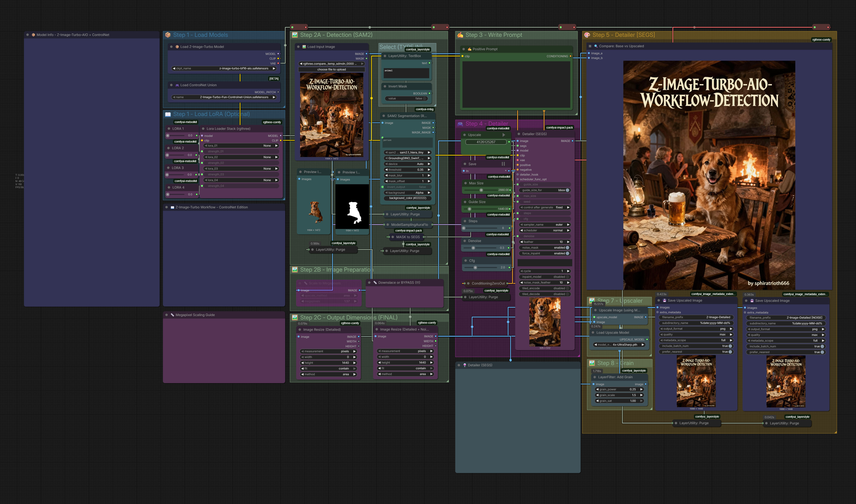Click the Step 1 Load Models box icon
Screen dimensions: 856x504
point(168,35)
